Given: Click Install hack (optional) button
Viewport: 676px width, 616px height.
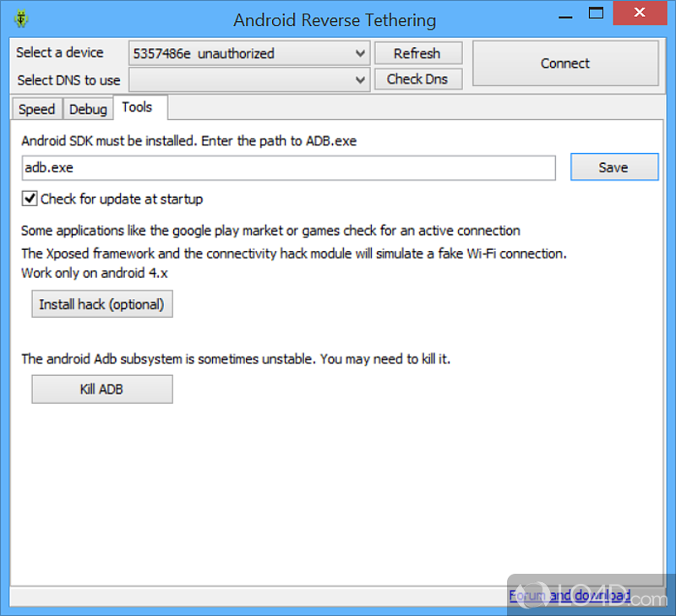Looking at the screenshot, I should 101,304.
